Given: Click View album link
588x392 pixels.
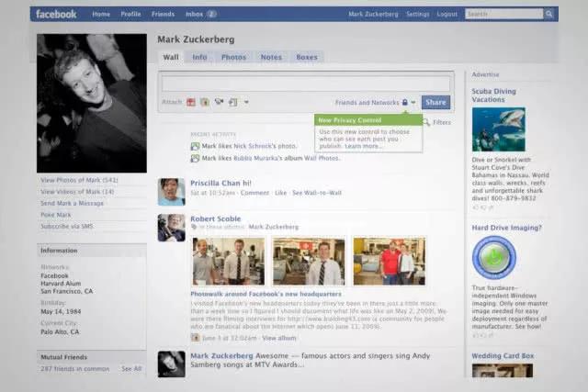Looking at the screenshot, I should 279,338.
